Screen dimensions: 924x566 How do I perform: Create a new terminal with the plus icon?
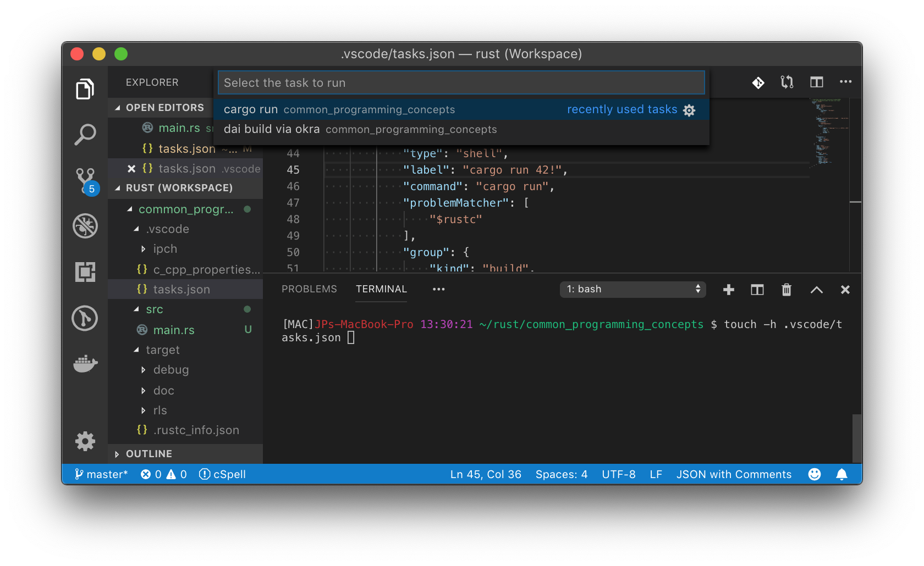tap(728, 290)
